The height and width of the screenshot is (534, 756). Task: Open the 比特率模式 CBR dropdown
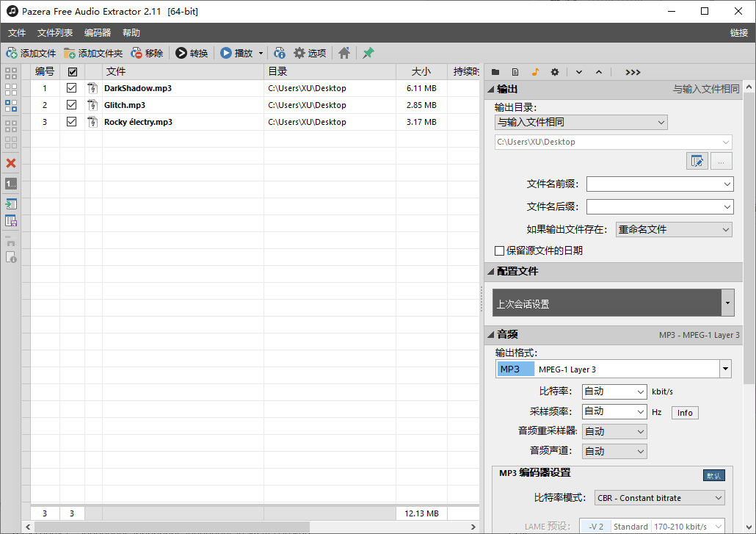659,498
